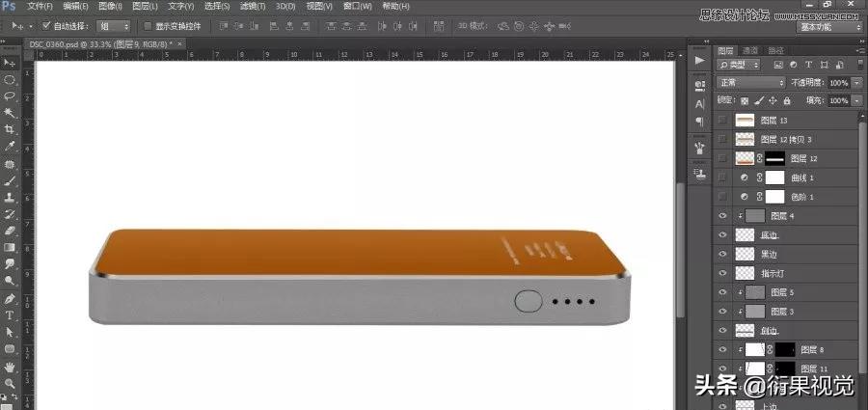
Task: Open the auto-select 组 dropdown
Action: click(x=112, y=26)
